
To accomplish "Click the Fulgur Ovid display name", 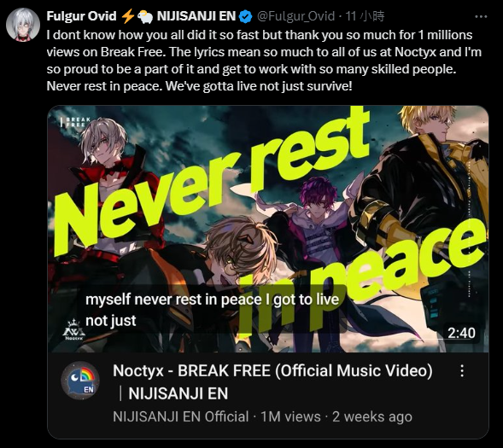I will [81, 16].
